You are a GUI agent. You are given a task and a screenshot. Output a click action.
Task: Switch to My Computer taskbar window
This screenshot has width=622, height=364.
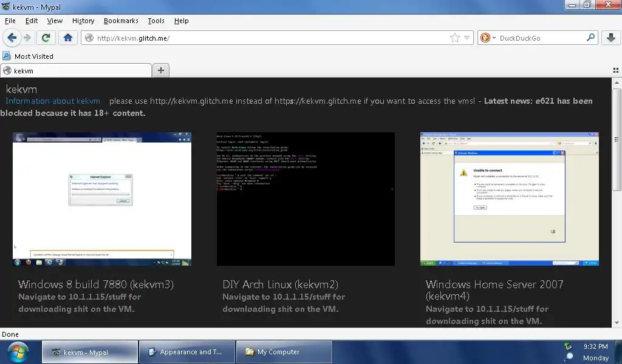[284, 352]
